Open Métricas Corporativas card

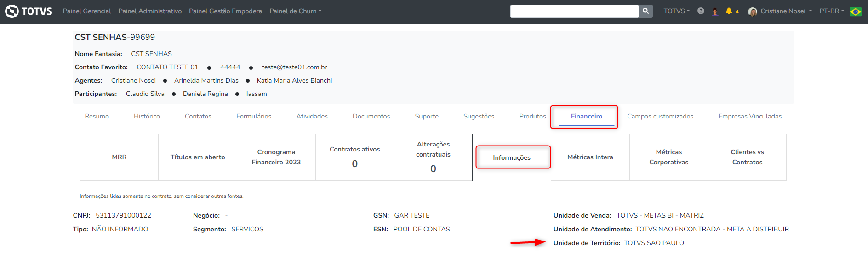point(669,157)
